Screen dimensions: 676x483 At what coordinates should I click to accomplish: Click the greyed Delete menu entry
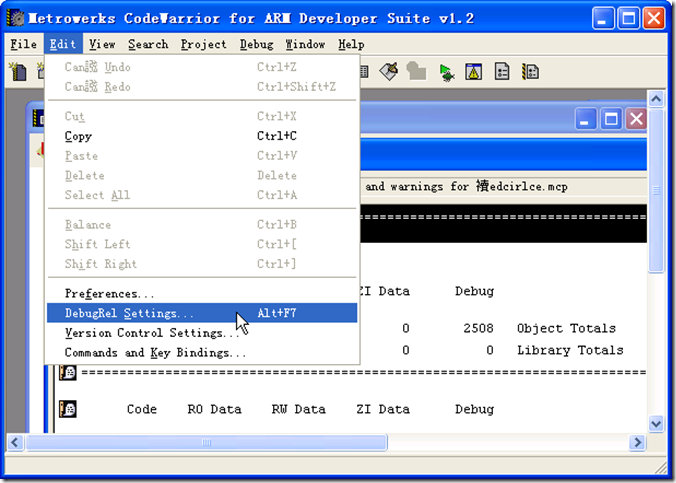(x=202, y=175)
